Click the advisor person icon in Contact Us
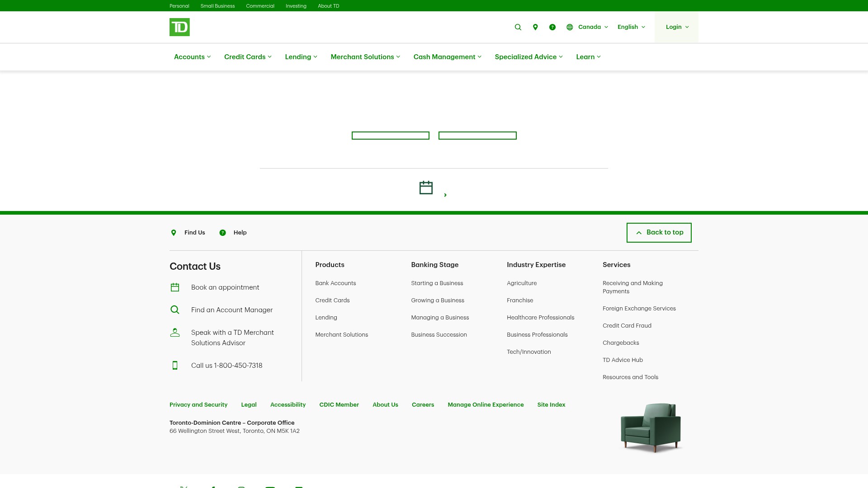 tap(175, 333)
